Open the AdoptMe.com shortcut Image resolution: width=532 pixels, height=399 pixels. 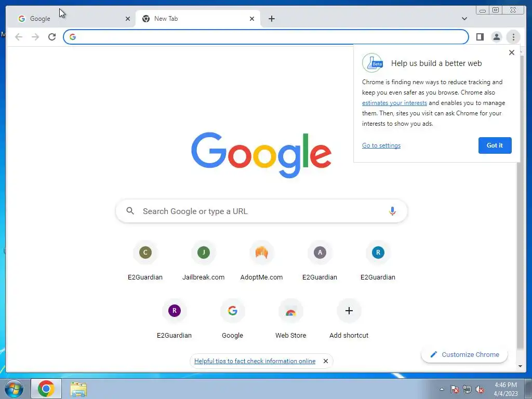tap(262, 261)
